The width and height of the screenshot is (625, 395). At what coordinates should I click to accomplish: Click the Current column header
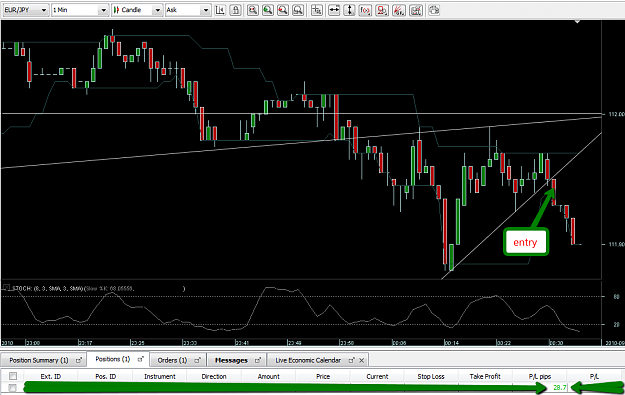tap(377, 376)
